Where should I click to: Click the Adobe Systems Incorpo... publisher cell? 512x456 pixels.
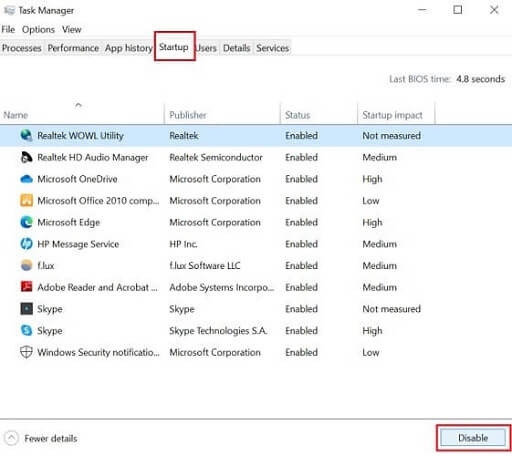pos(222,287)
